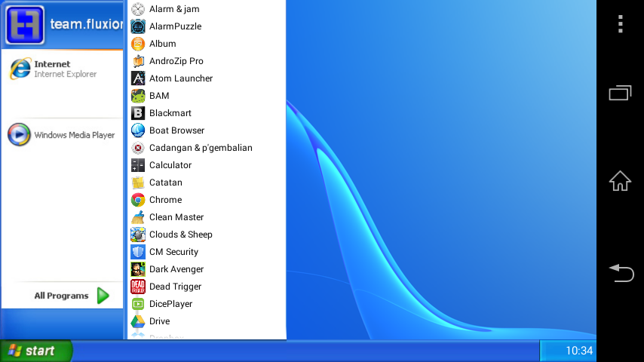Pick the 'Dead Trigger' label
This screenshot has width=644, height=362.
(176, 287)
